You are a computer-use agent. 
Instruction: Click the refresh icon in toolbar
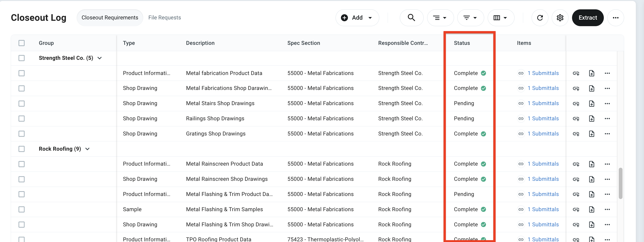540,18
